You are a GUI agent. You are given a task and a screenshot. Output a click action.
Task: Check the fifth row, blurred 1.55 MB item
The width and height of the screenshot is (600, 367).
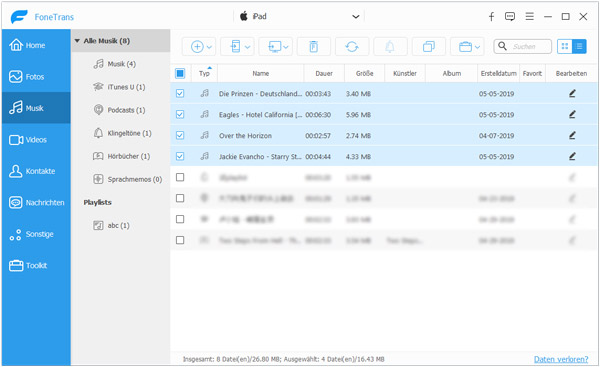(180, 177)
